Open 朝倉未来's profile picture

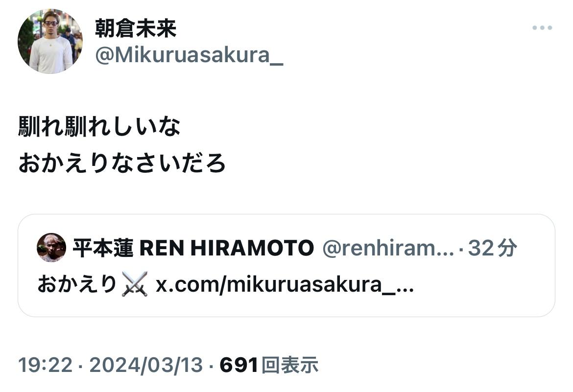pos(50,41)
